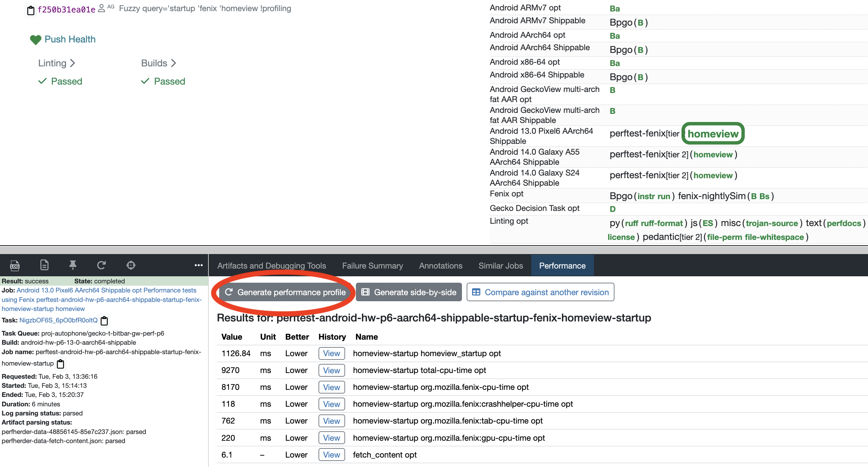The image size is (868, 467).
Task: Expand the Builds section chevron
Action: [173, 63]
